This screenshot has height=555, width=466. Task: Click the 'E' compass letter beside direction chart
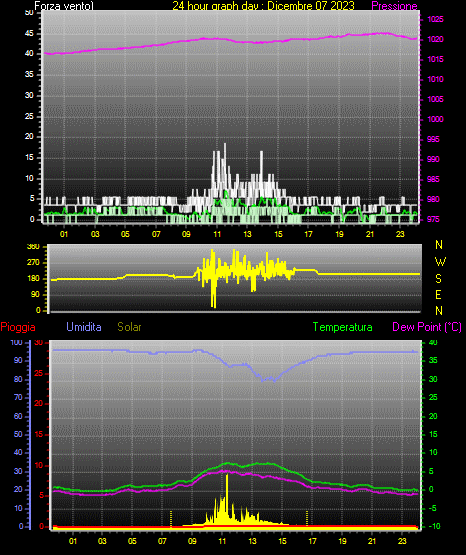(x=438, y=294)
